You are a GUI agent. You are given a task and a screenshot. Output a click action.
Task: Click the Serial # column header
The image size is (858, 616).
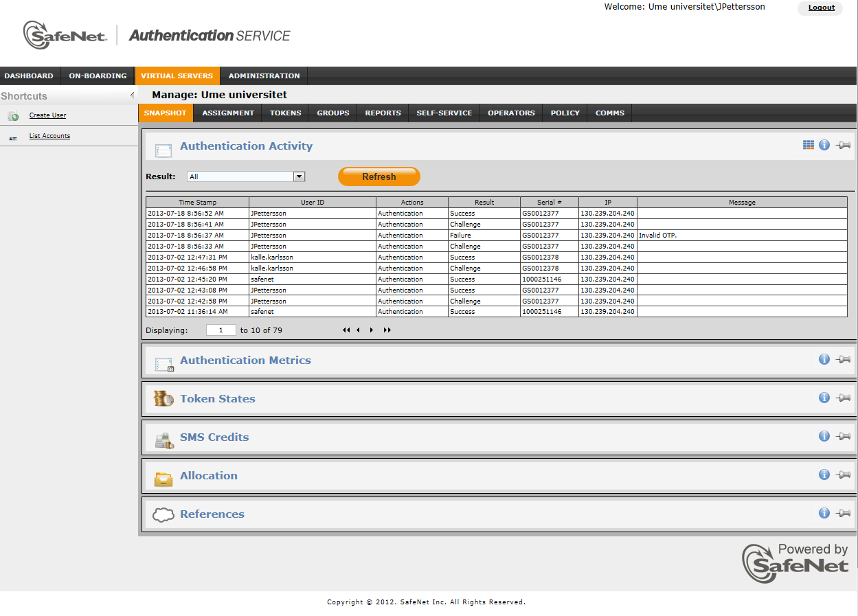pyautogui.click(x=550, y=203)
